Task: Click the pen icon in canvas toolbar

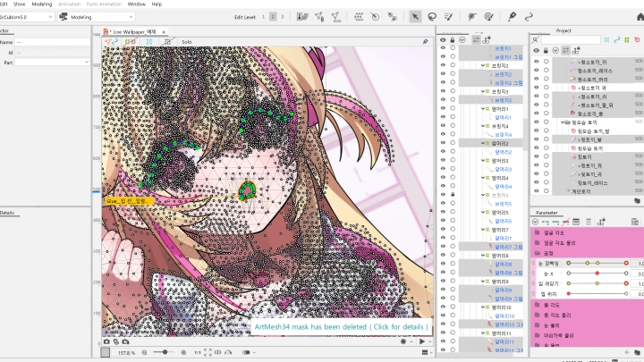Action: pos(426,41)
